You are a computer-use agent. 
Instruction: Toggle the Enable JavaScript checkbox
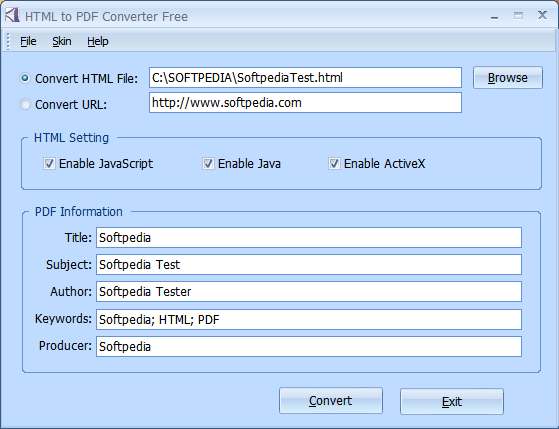(x=49, y=164)
